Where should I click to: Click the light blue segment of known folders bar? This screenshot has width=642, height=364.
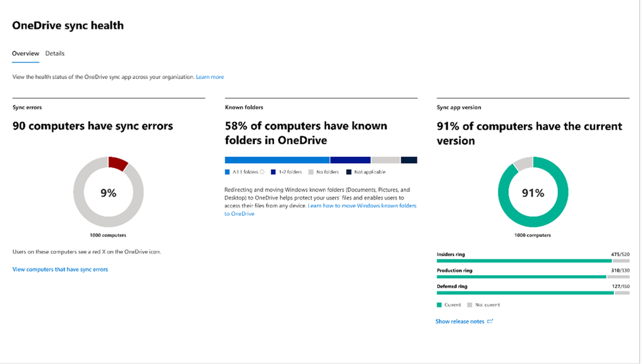tap(277, 160)
